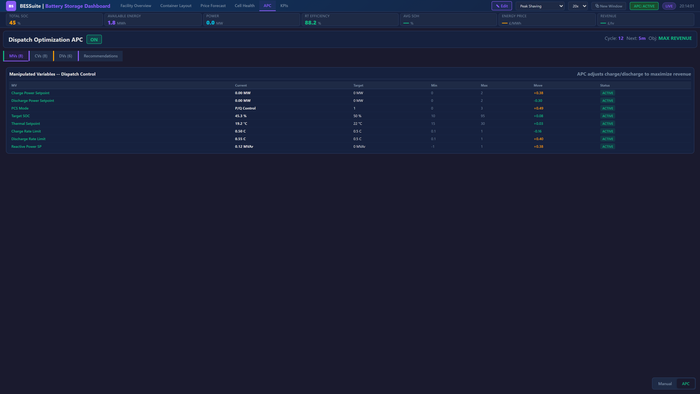Image resolution: width=700 pixels, height=394 pixels.
Task: Open the Recommendations sub-tab
Action: point(100,56)
